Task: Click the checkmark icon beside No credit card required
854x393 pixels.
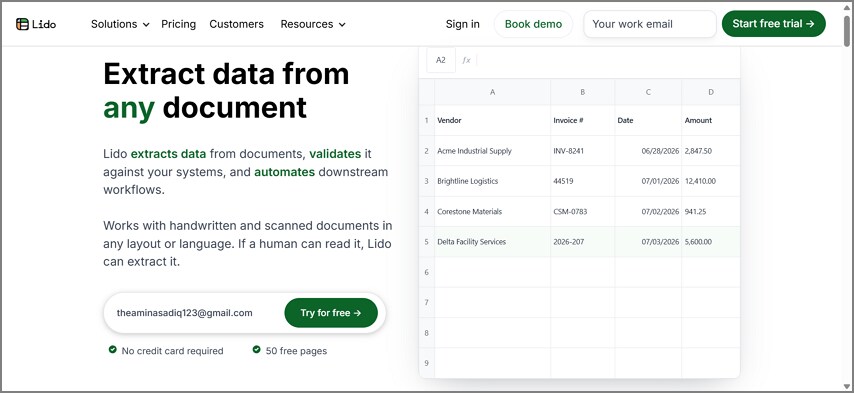Action: 112,349
